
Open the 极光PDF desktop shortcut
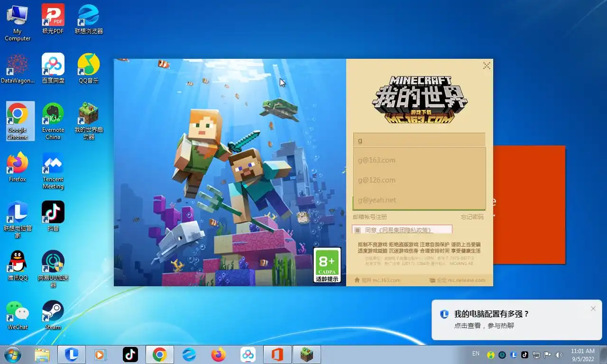[x=53, y=19]
